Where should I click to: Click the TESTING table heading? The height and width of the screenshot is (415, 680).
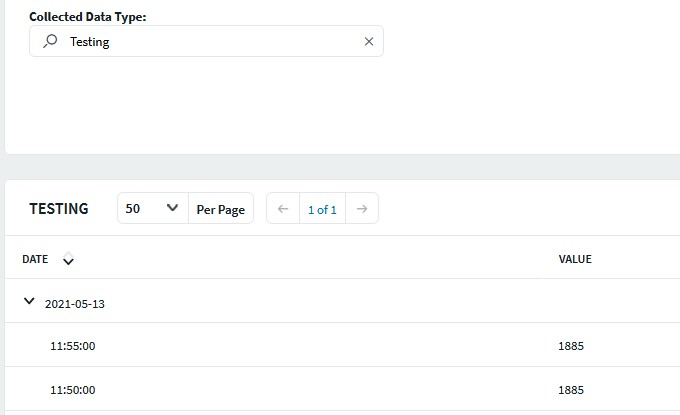59,209
